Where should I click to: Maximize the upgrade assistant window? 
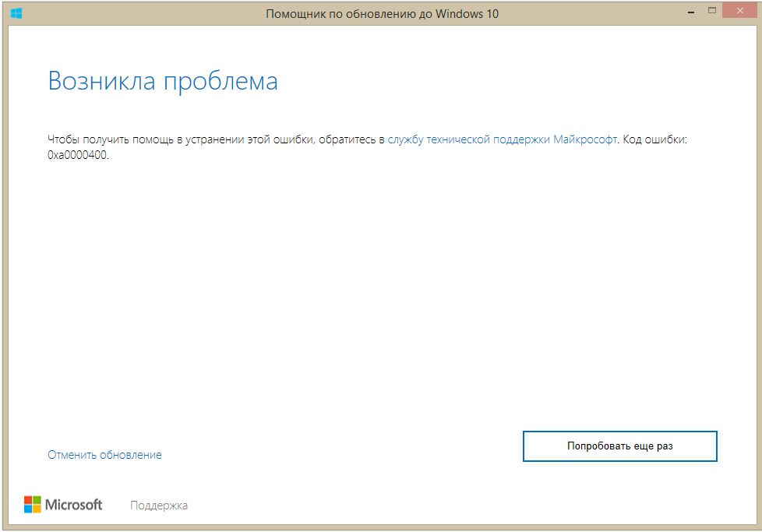point(712,11)
